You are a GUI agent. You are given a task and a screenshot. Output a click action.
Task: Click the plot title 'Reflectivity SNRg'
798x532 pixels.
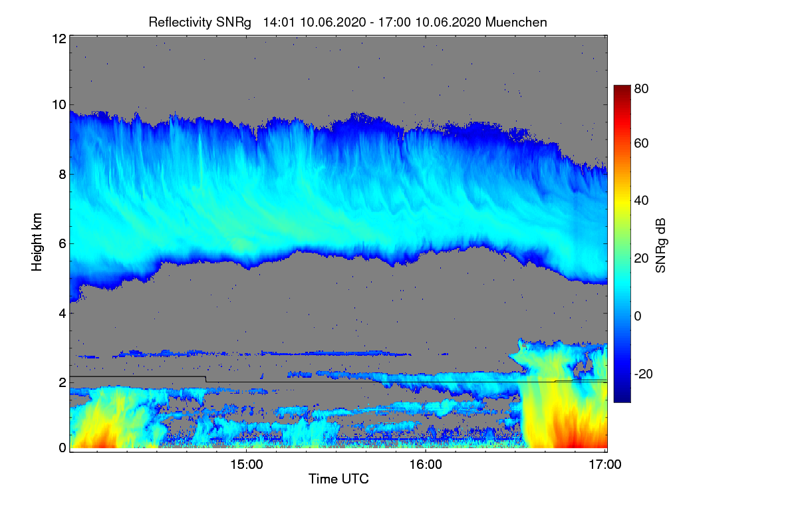[200, 22]
